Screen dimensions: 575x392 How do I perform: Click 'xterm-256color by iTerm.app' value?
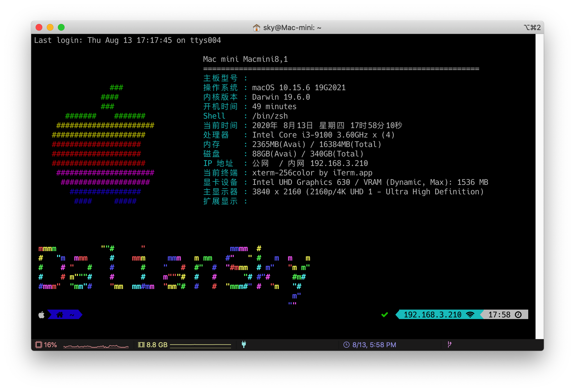click(312, 173)
